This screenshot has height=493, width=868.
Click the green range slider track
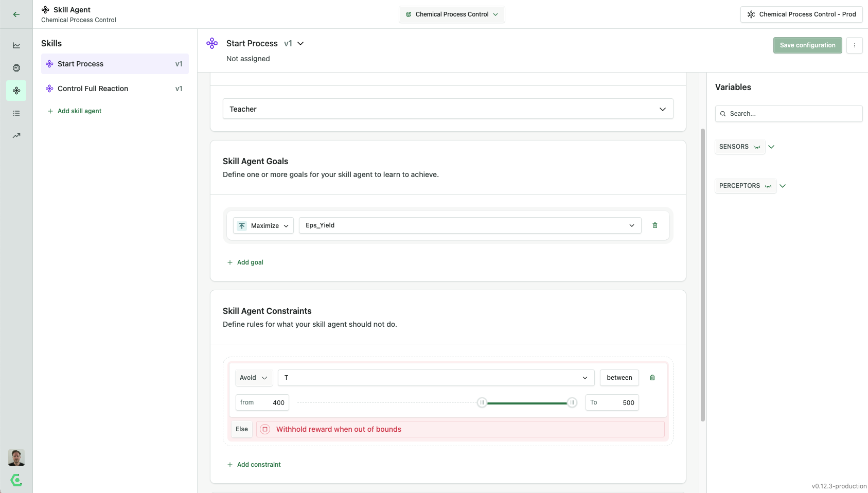(527, 403)
